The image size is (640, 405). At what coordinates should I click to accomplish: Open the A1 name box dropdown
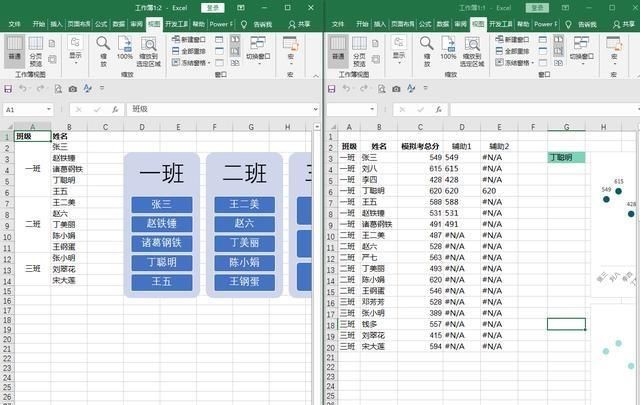[49, 109]
